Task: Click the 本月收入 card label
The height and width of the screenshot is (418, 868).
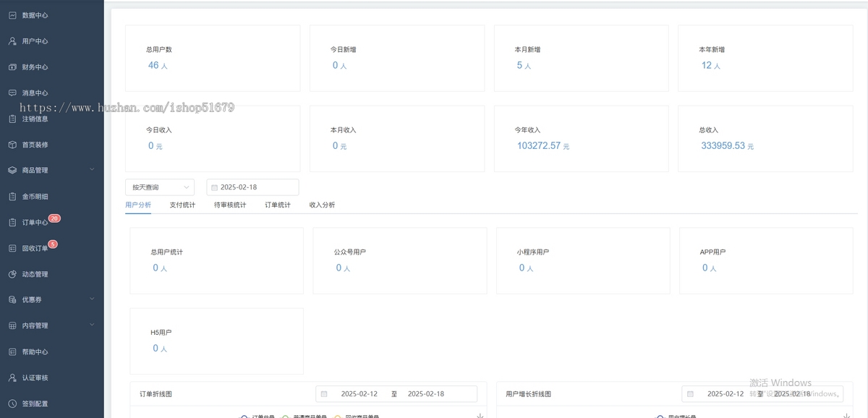Action: click(x=344, y=130)
